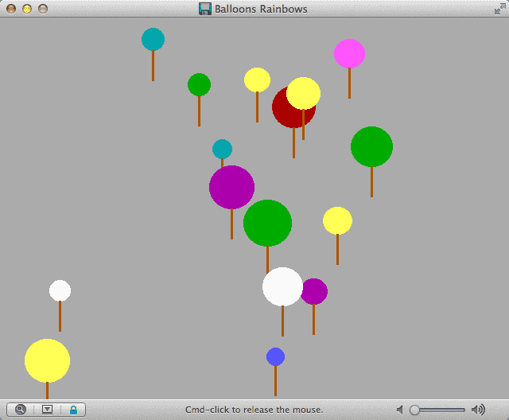Viewport: 509px width, 420px height.
Task: Pop the teal balloon near the top edge
Action: click(153, 39)
